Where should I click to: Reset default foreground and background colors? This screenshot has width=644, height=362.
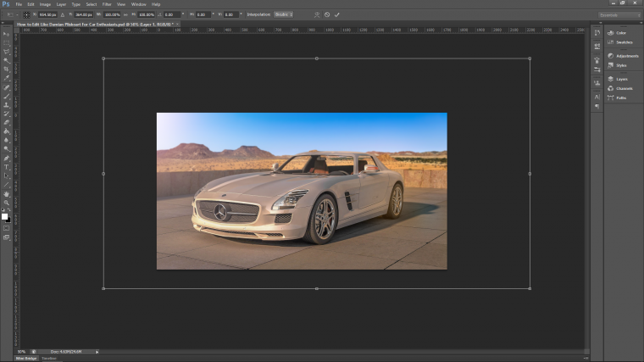(3, 210)
